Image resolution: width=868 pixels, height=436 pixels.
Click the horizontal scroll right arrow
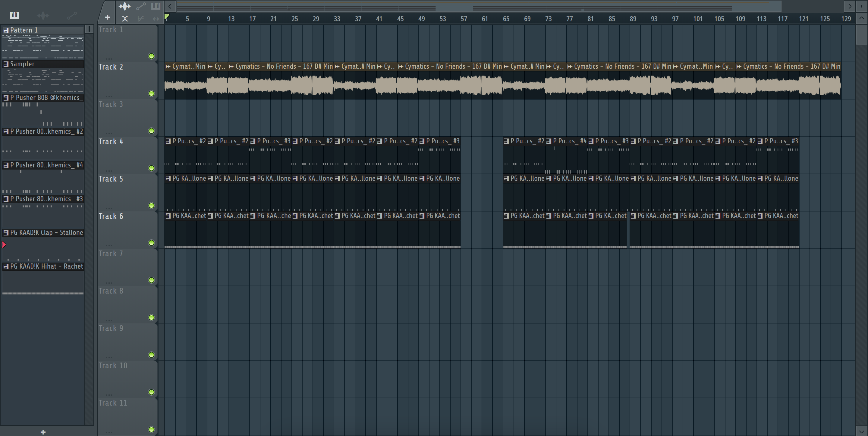(850, 6)
